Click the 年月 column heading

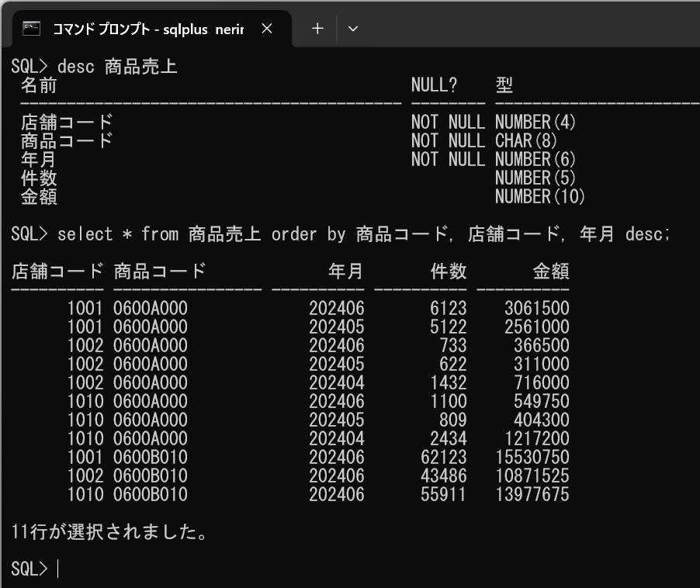click(345, 272)
